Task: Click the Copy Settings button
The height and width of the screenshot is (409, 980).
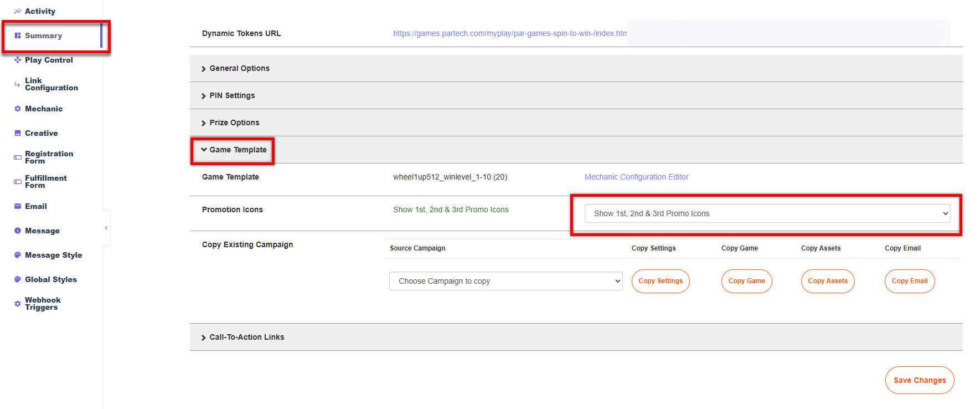Action: 661,281
